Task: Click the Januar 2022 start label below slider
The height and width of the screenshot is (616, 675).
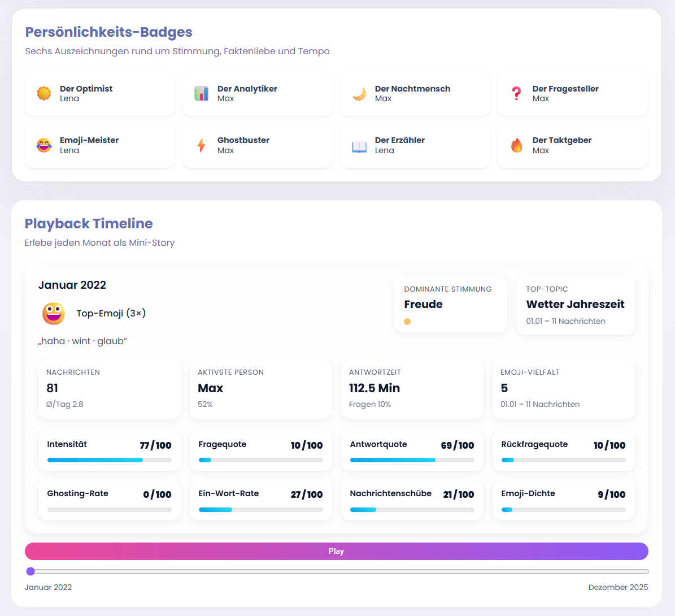Action: pos(48,587)
